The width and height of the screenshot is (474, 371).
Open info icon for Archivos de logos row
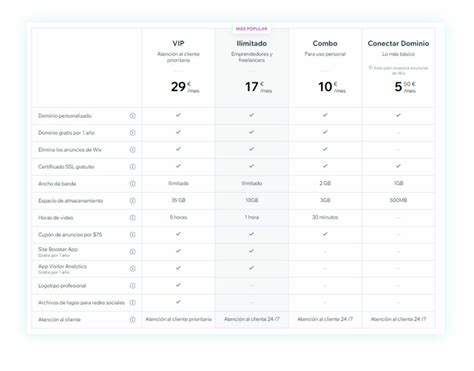click(132, 303)
